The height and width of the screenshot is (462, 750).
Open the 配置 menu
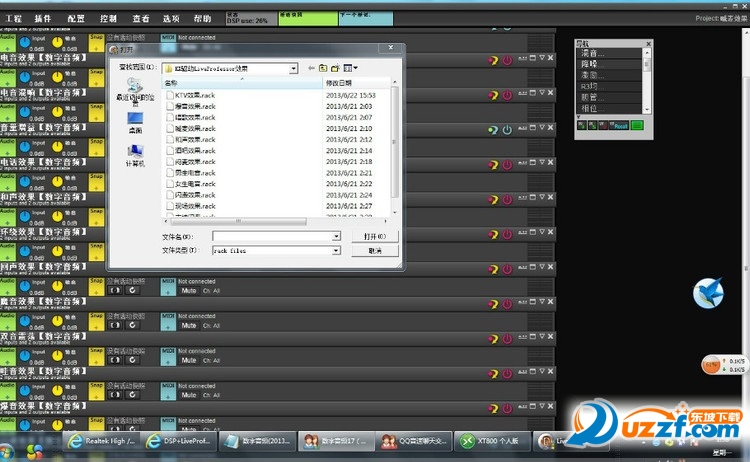point(76,19)
